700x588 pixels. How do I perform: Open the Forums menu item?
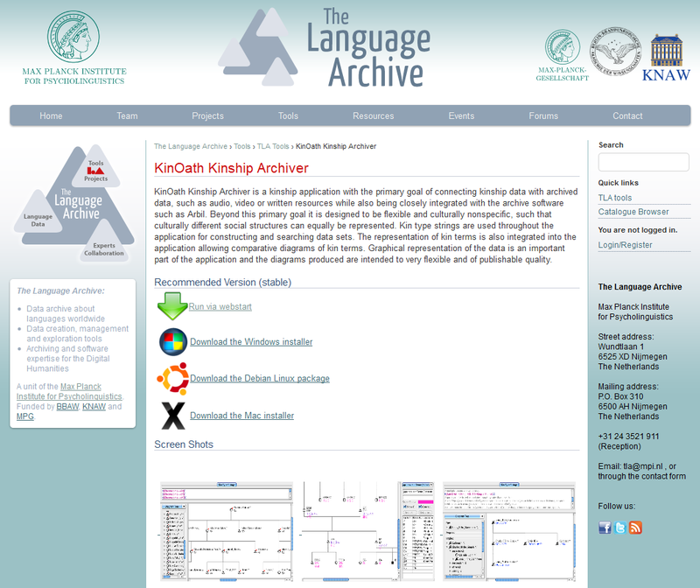pos(543,115)
